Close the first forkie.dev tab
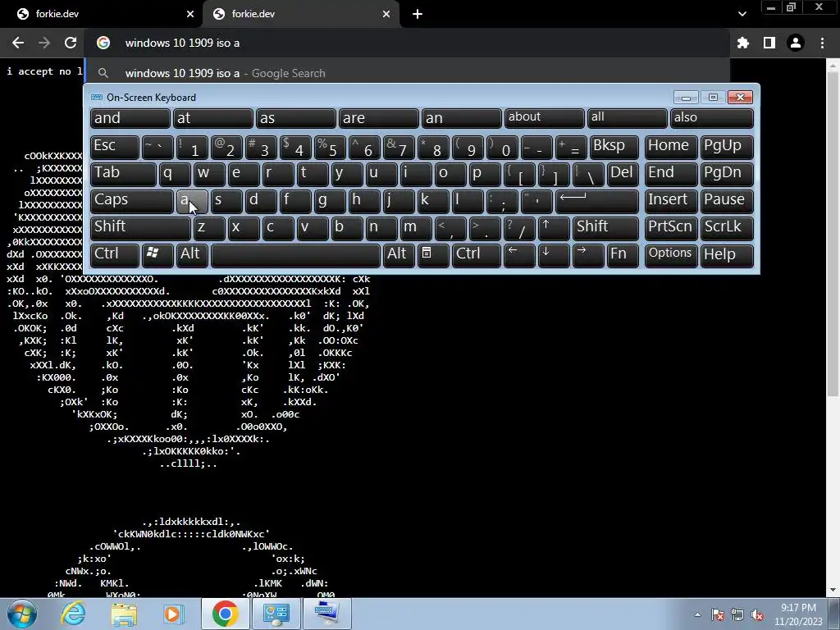 click(190, 14)
